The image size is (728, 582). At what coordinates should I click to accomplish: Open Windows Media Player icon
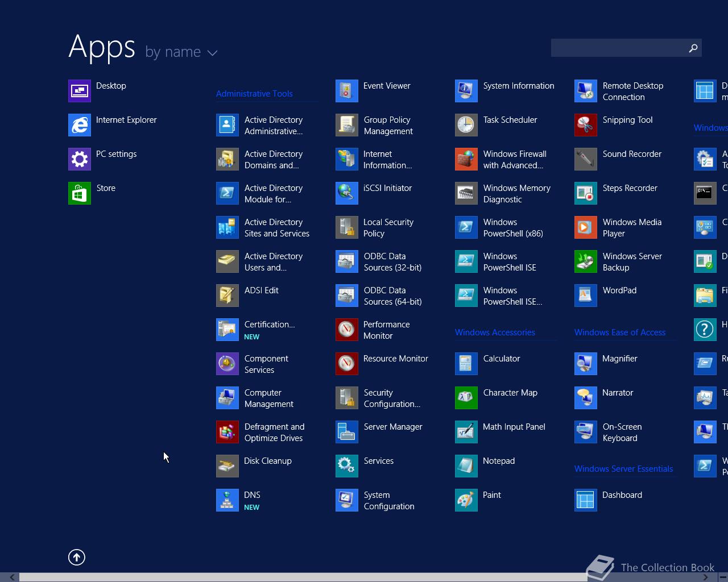click(x=586, y=227)
